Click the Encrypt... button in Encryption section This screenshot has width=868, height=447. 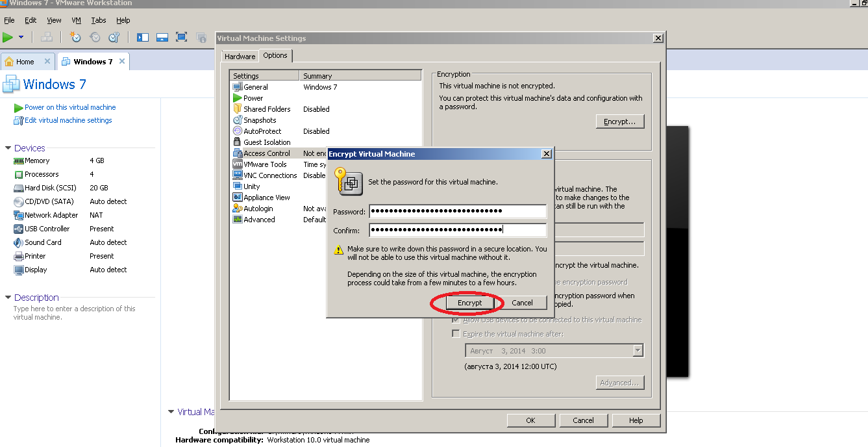pyautogui.click(x=620, y=121)
